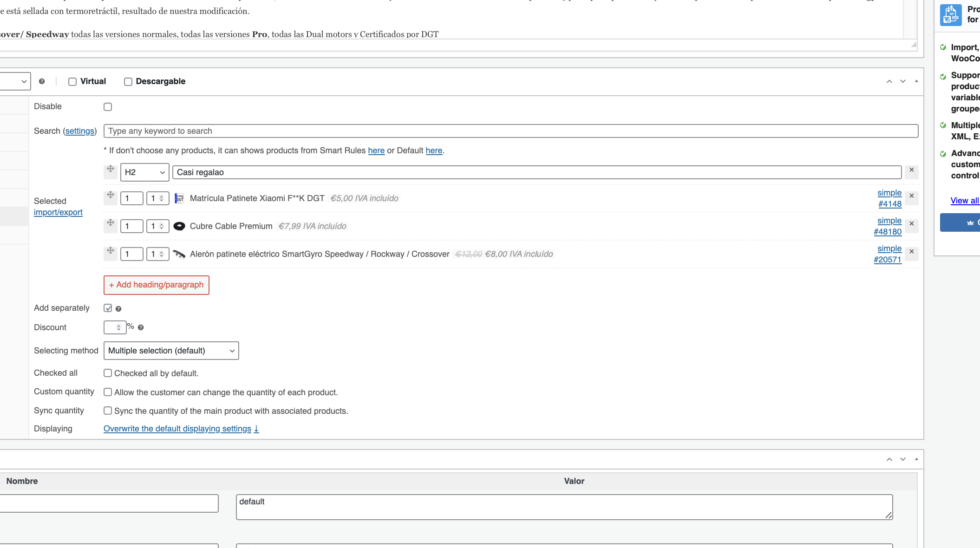Click Add heading/paragraph button
This screenshot has height=548, width=980.
point(156,285)
